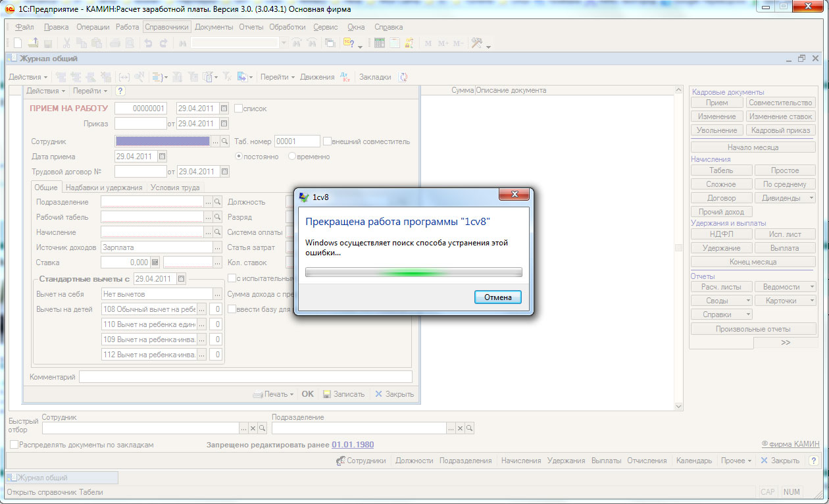The width and height of the screenshot is (829, 504).
Task: Click the tools and settings icon in main toolbar
Action: 478,43
